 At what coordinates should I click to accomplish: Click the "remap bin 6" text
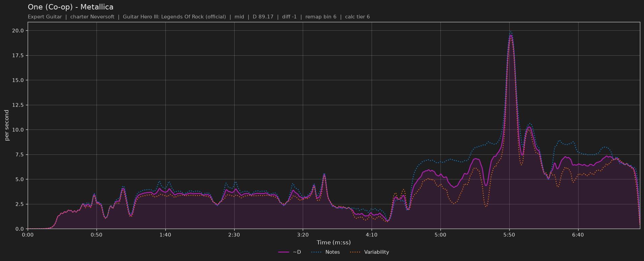point(321,17)
